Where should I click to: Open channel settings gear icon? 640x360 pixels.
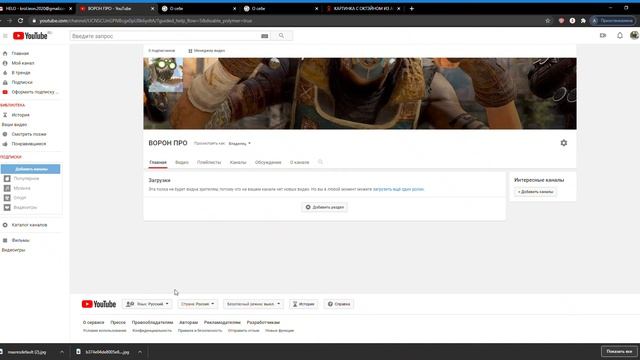tap(564, 143)
